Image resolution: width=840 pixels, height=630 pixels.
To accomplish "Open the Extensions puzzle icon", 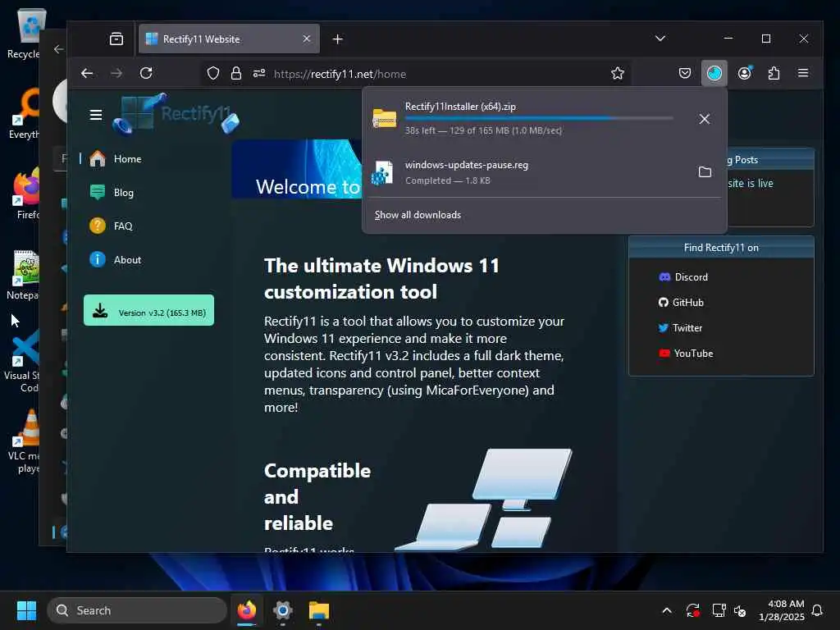I will pos(774,73).
